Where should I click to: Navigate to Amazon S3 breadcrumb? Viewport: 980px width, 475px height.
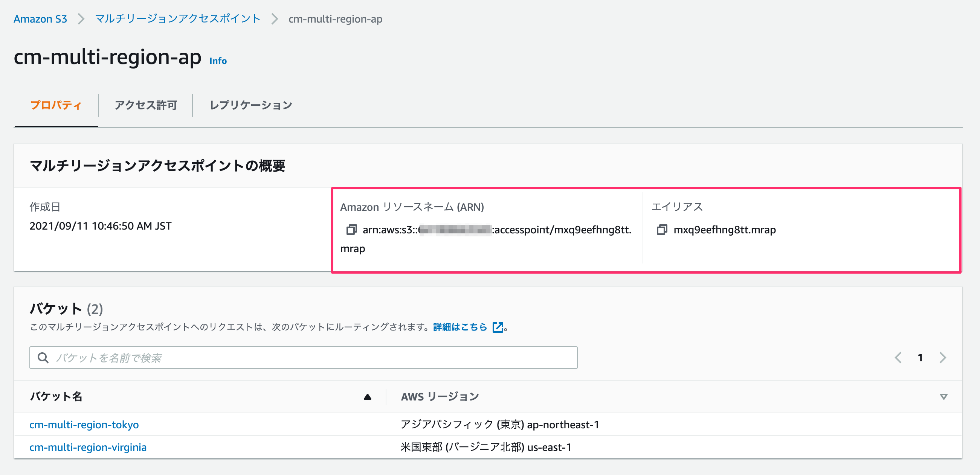click(x=40, y=19)
